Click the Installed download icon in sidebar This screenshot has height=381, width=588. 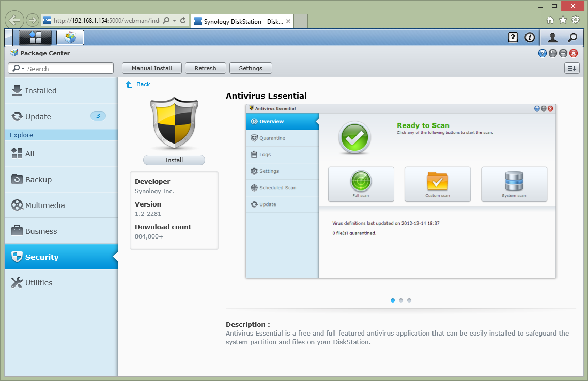tap(17, 90)
